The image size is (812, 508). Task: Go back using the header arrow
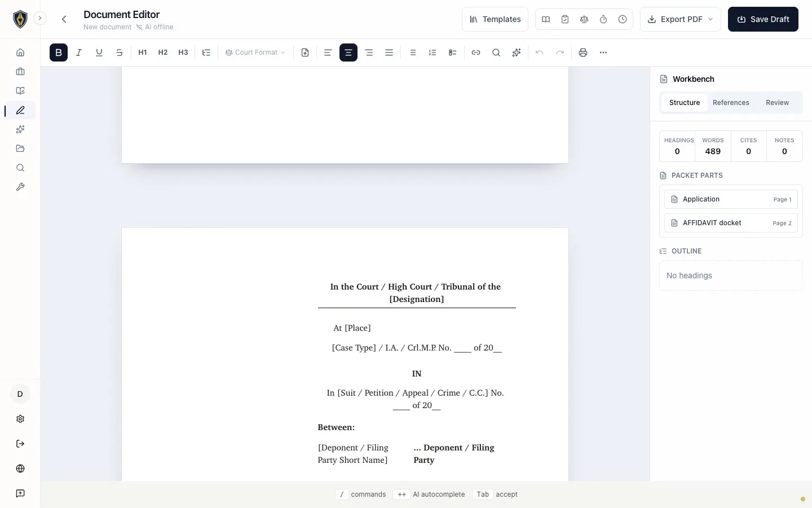(64, 19)
